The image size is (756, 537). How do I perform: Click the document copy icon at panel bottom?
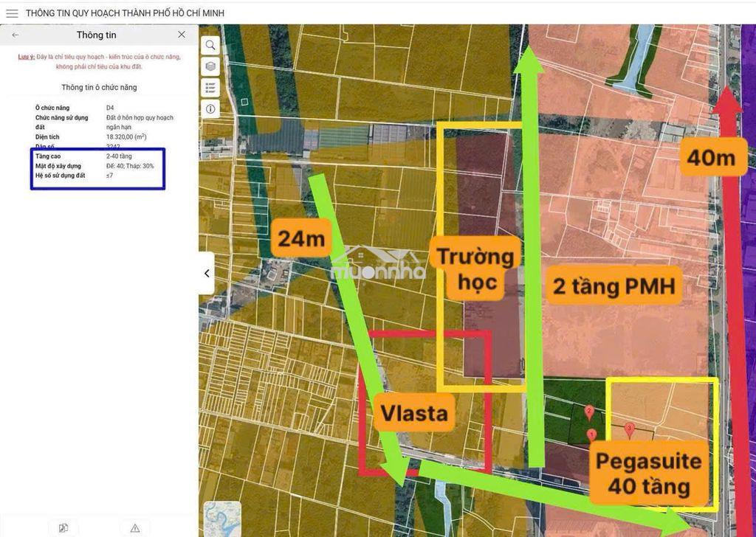(63, 528)
